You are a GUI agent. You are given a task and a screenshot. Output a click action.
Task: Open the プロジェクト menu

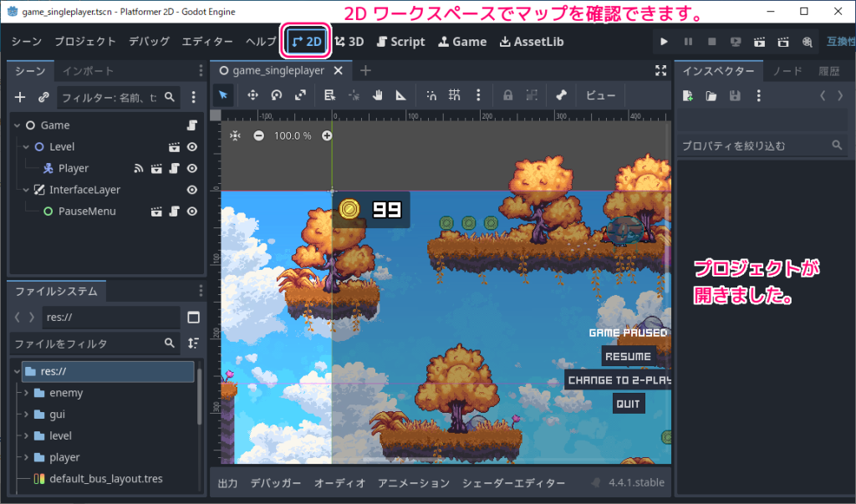85,42
